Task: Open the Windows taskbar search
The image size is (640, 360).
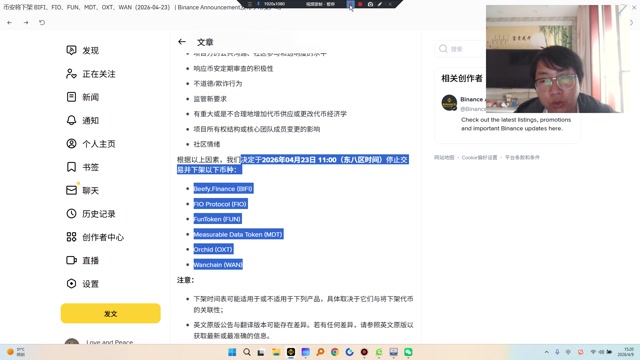Action: [x=247, y=352]
